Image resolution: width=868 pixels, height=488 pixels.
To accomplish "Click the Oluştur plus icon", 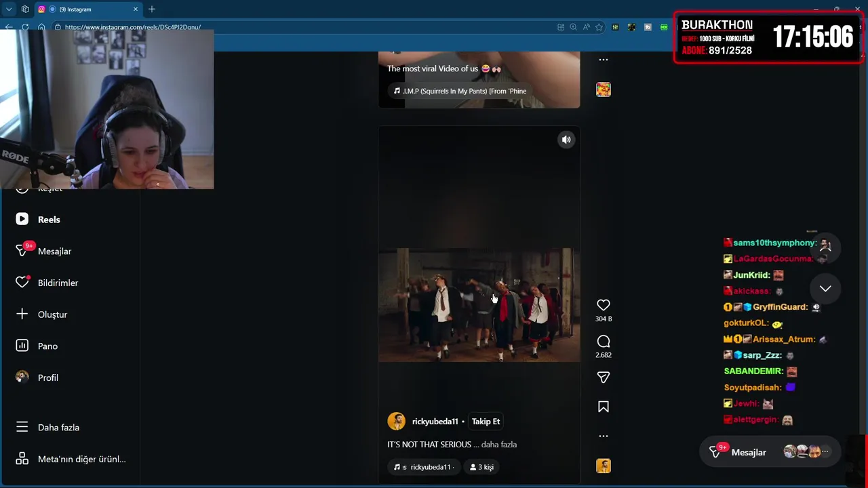I will click(22, 314).
